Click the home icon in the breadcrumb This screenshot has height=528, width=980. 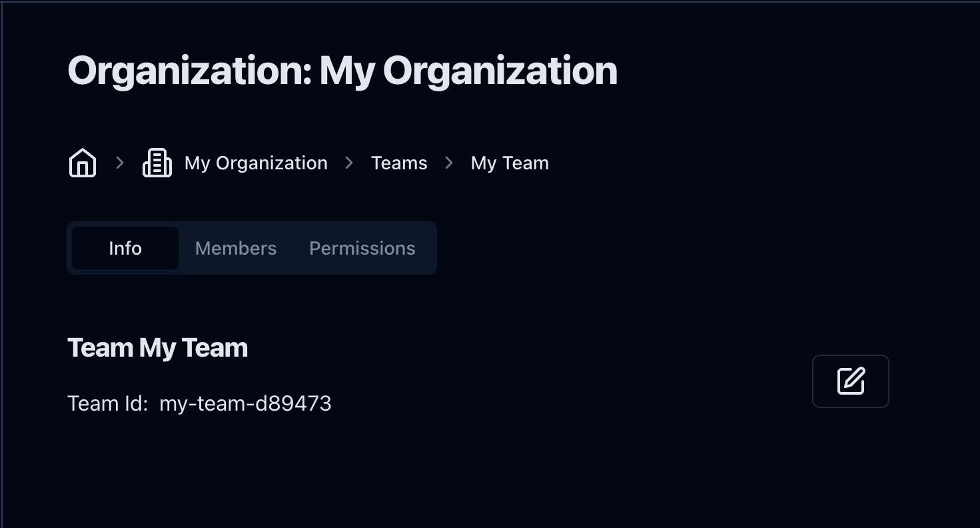83,163
